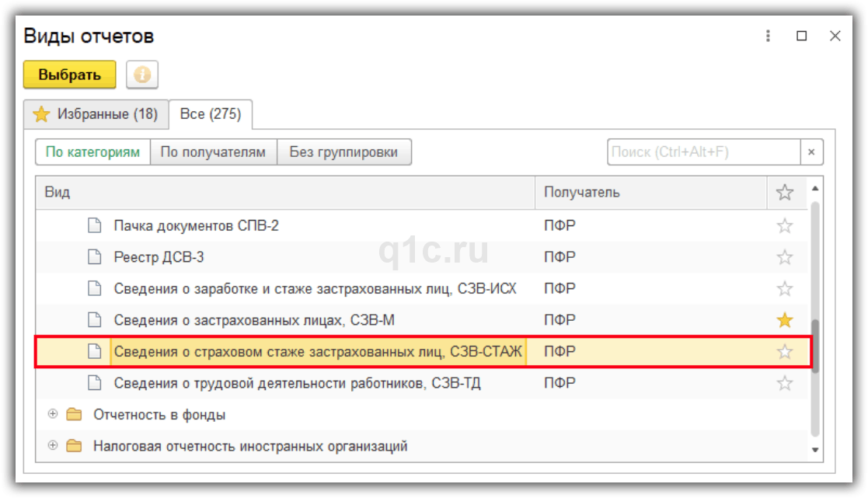Click the star column header icon
Viewport: 868px width, 498px height.
click(x=784, y=193)
